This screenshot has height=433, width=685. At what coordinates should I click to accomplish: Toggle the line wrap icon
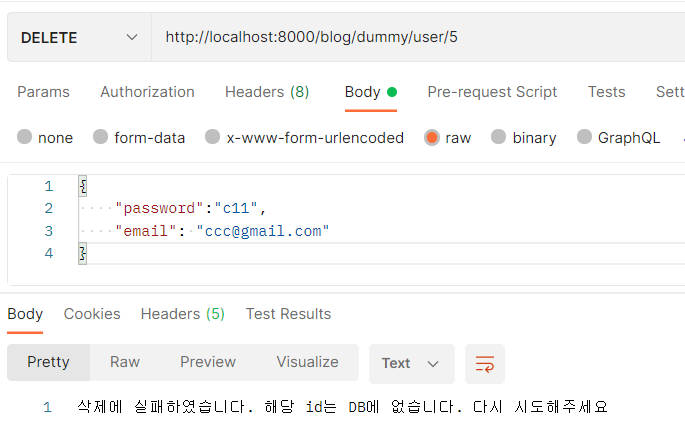coord(485,364)
